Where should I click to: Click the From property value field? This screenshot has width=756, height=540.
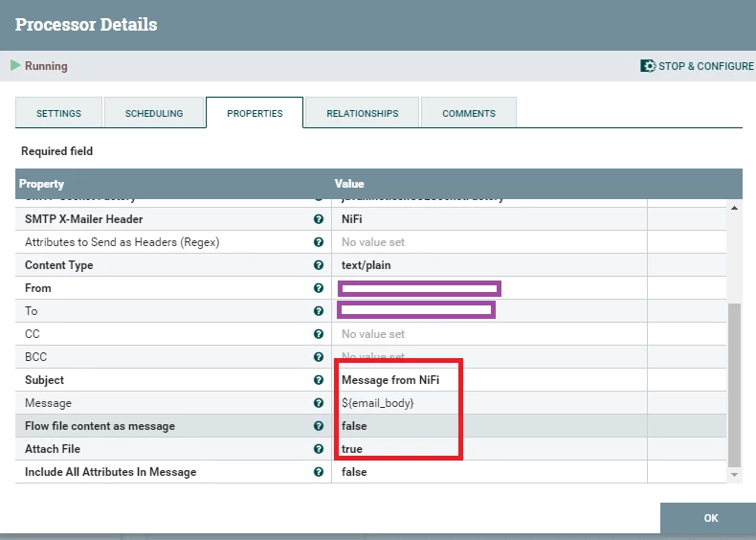coord(419,288)
